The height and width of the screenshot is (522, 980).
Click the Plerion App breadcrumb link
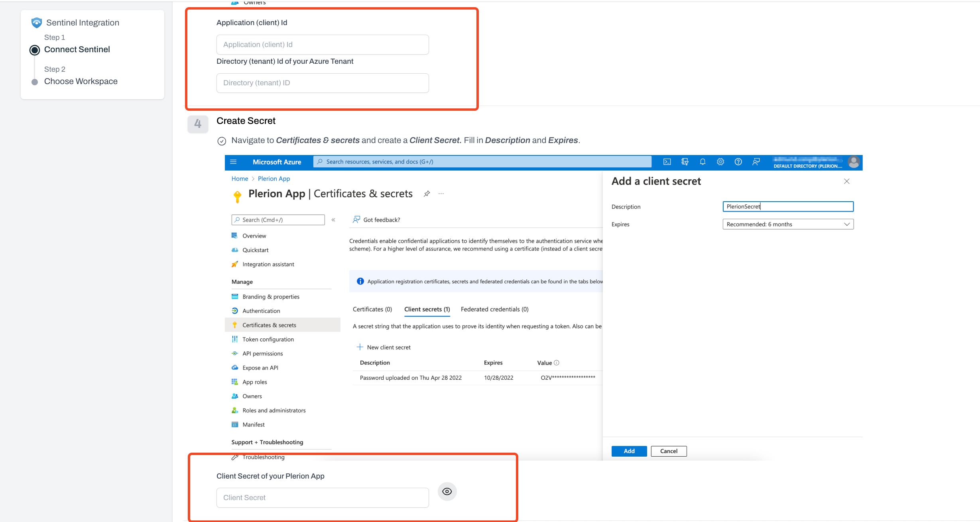click(274, 179)
